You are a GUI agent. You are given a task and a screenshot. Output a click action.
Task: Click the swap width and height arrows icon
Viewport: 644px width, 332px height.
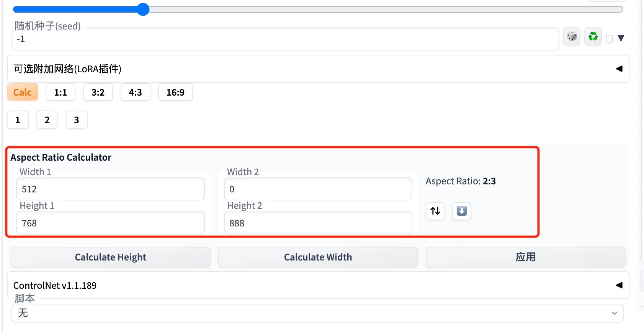click(x=435, y=211)
